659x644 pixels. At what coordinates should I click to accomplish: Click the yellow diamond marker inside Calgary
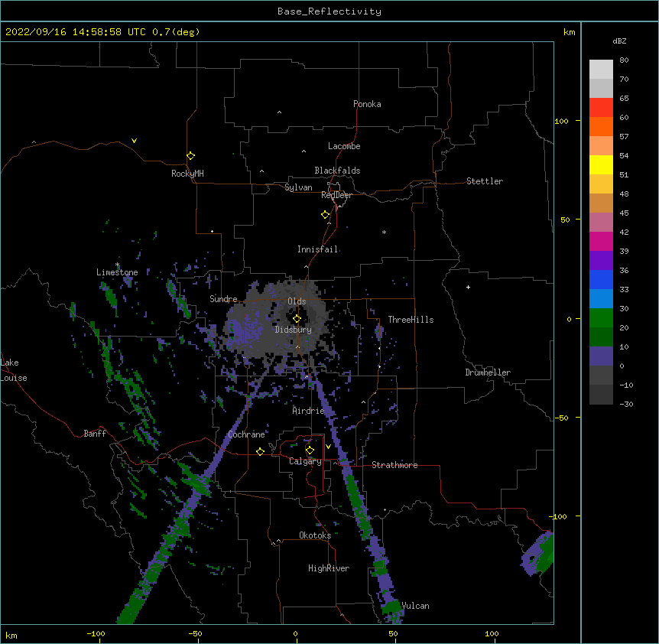point(310,450)
